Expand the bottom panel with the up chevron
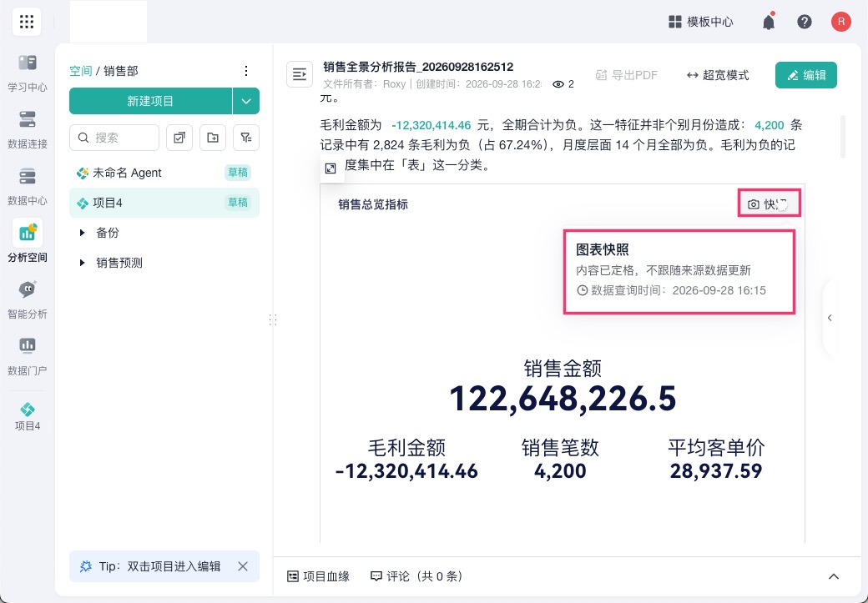The height and width of the screenshot is (603, 868). point(833,576)
